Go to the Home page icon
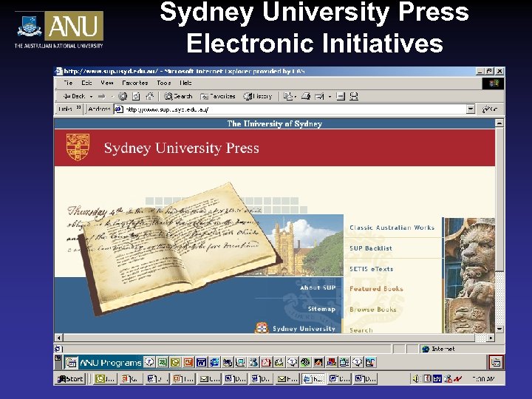532x399 pixels. click(x=149, y=96)
